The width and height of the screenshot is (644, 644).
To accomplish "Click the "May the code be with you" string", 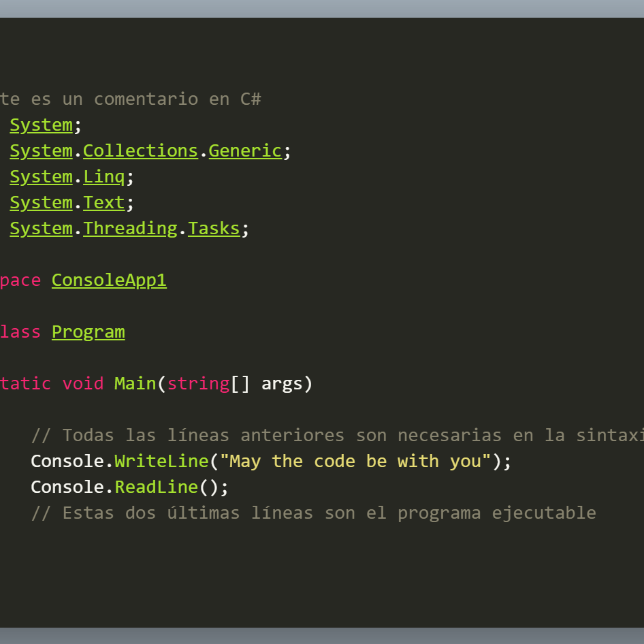I will 355,462.
